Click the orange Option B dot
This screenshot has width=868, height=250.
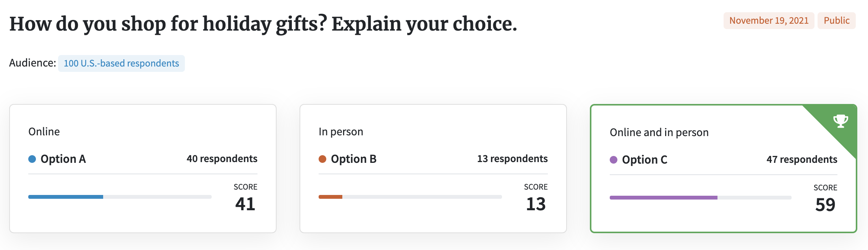coord(322,159)
